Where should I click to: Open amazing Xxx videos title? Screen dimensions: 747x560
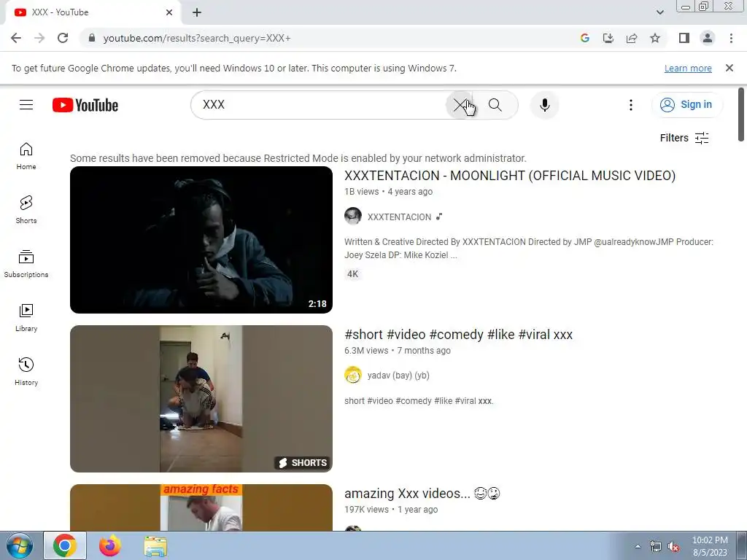click(x=422, y=494)
